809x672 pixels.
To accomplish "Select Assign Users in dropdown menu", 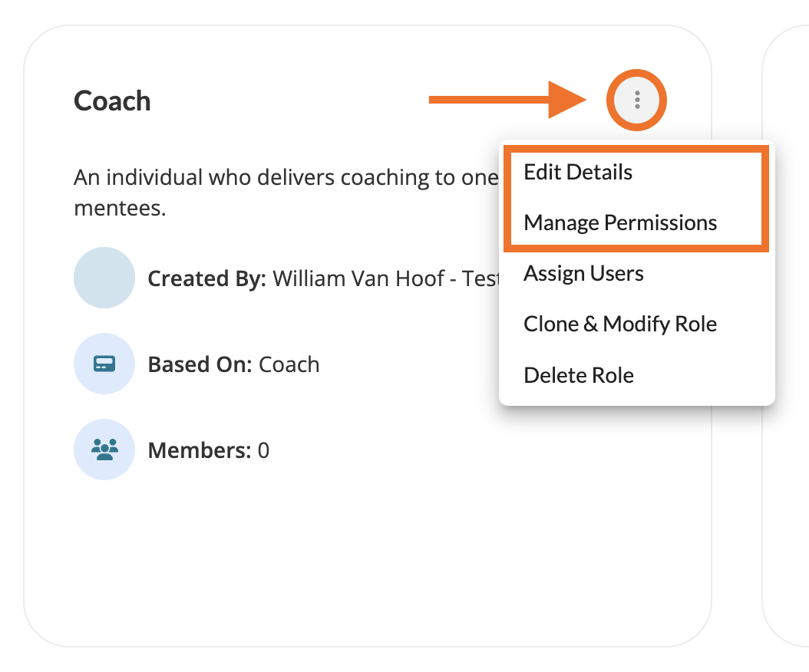I will tap(583, 273).
